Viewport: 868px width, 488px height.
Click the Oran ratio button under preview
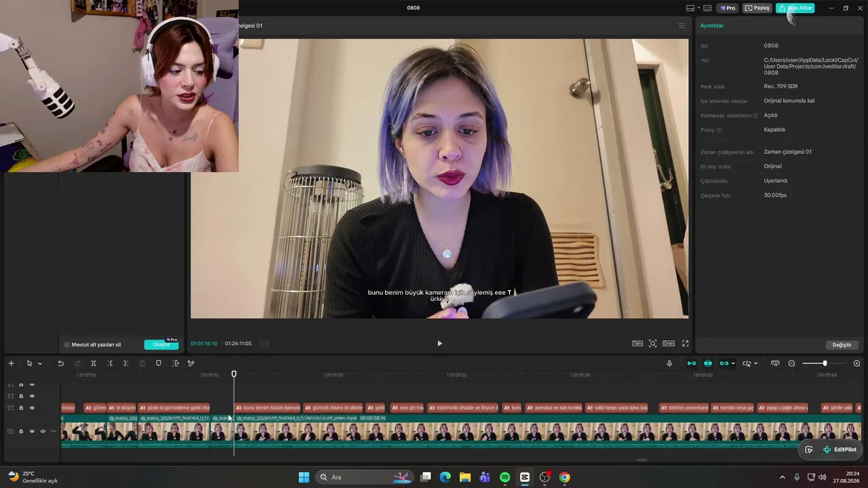[669, 344]
